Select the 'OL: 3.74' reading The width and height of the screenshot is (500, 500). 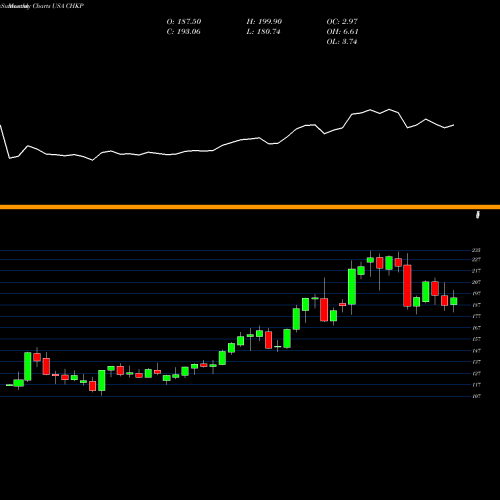(x=342, y=42)
